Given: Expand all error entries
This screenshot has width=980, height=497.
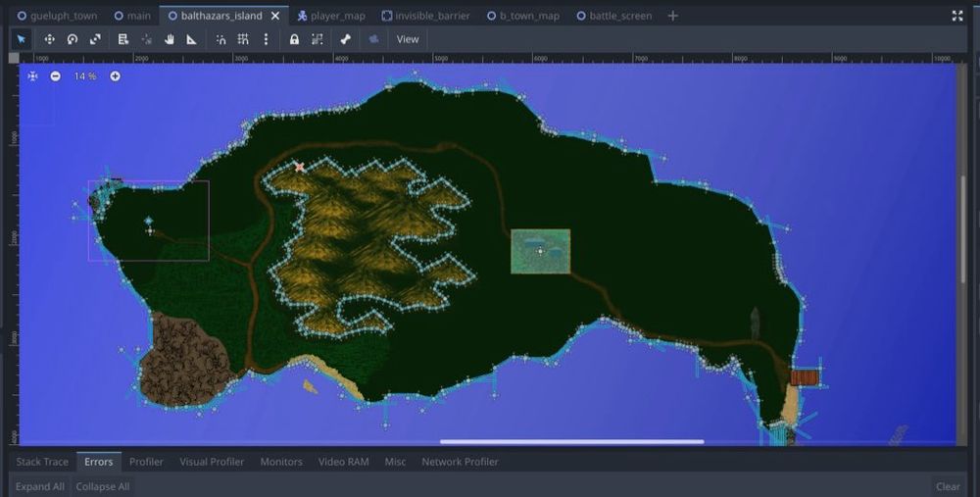Looking at the screenshot, I should [40, 486].
